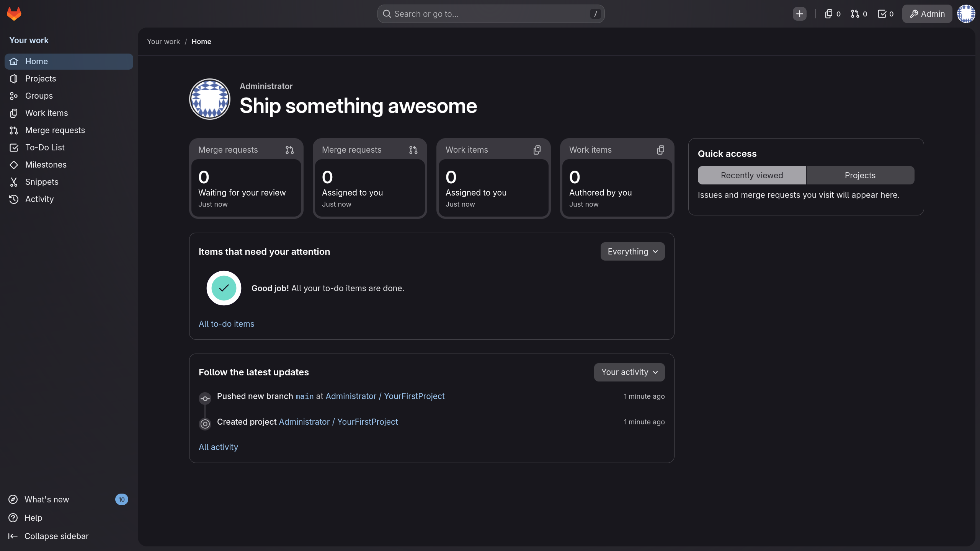
Task: Click the Your work sidebar heading
Action: coord(29,40)
